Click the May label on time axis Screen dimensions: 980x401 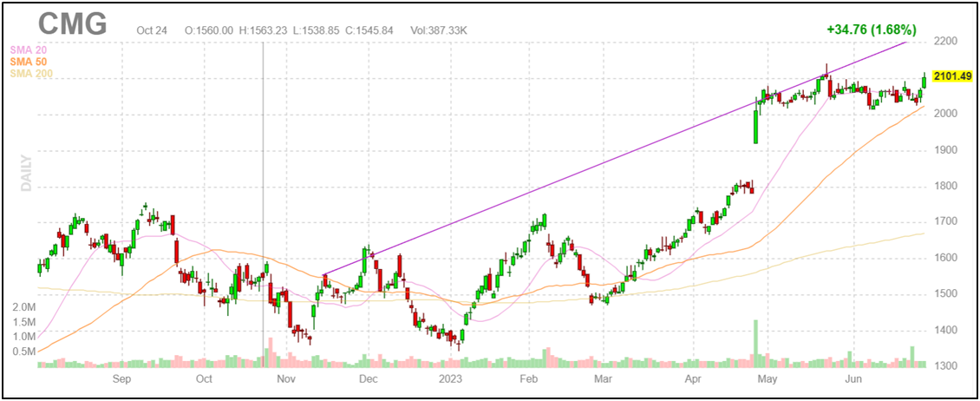tap(768, 378)
